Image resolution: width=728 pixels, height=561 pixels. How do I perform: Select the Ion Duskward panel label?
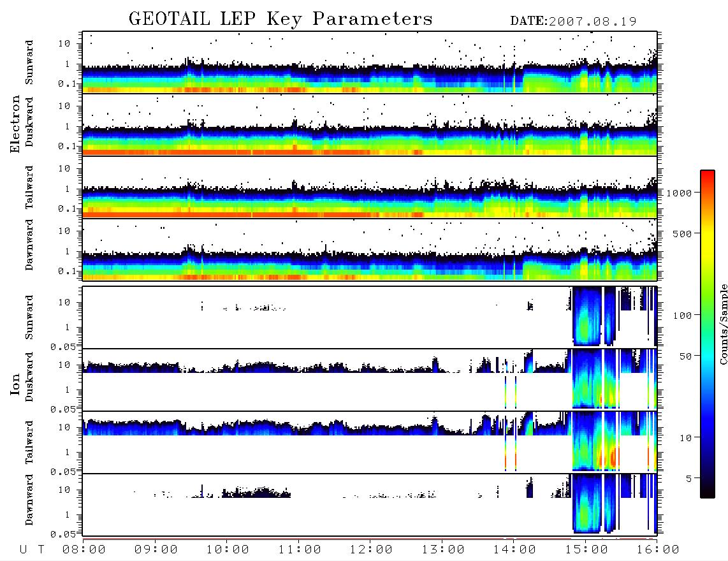(x=29, y=377)
